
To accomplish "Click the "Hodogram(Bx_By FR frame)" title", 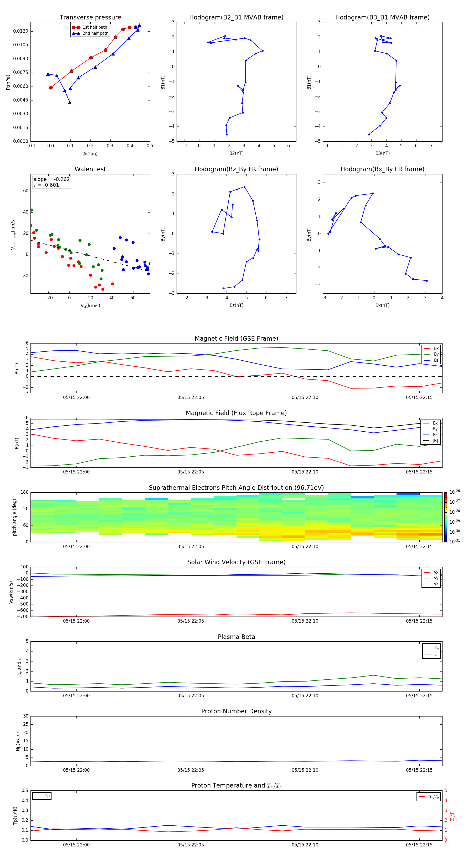I will [382, 169].
